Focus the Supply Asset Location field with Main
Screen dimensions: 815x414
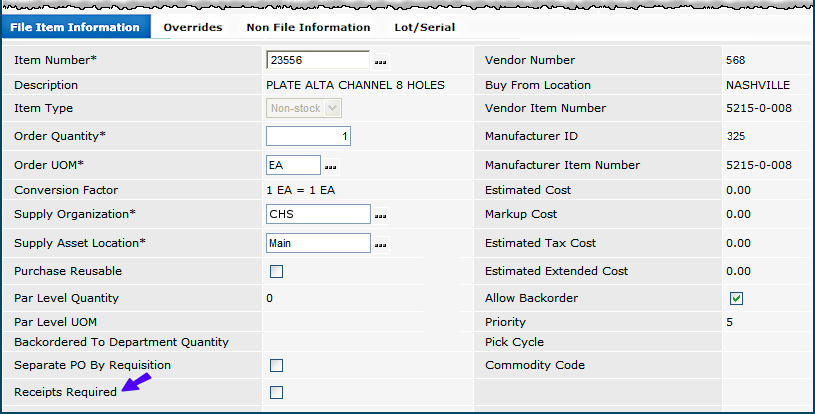pos(318,243)
